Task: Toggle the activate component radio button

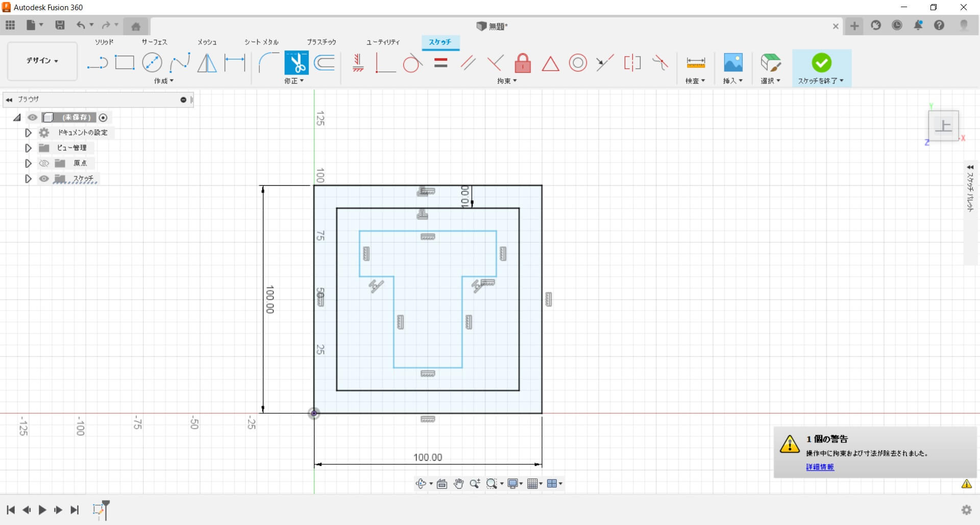Action: point(103,118)
